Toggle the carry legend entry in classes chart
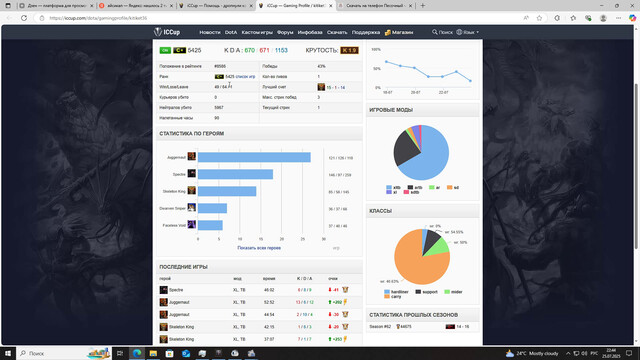This screenshot has width=640, height=360. tap(393, 297)
